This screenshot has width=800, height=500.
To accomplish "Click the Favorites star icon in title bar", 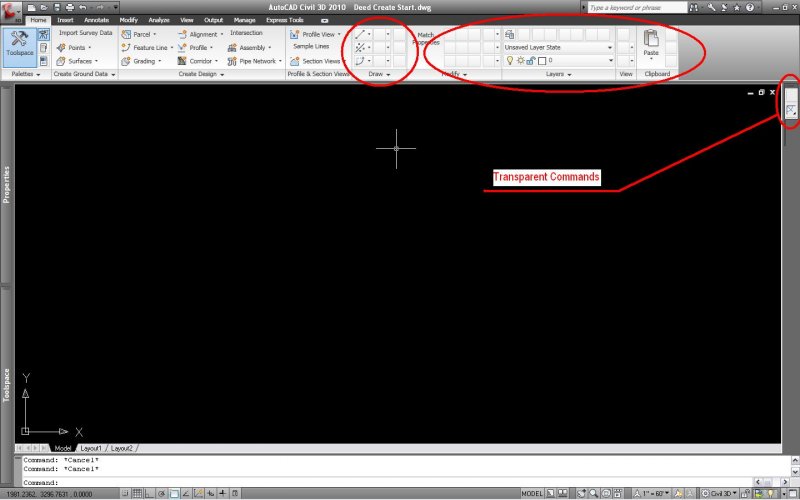I will (737, 8).
